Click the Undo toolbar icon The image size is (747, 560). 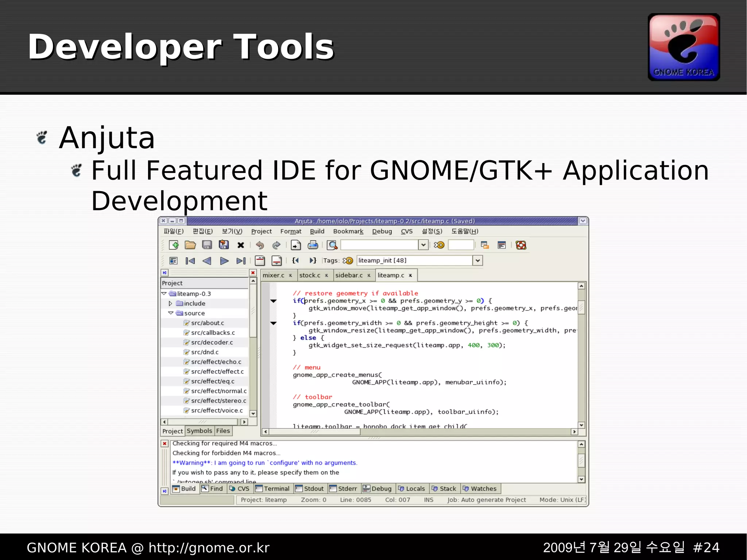(x=260, y=245)
